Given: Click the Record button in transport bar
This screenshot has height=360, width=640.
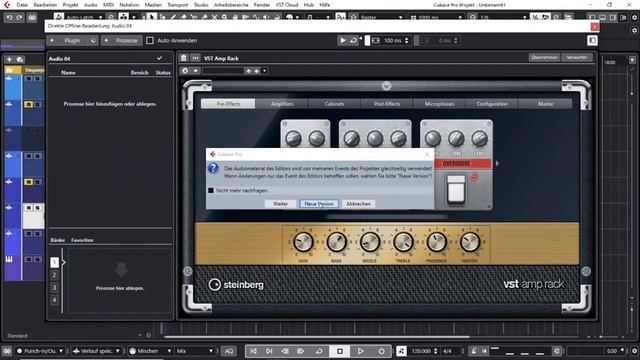Looking at the screenshot, I should 381,351.
